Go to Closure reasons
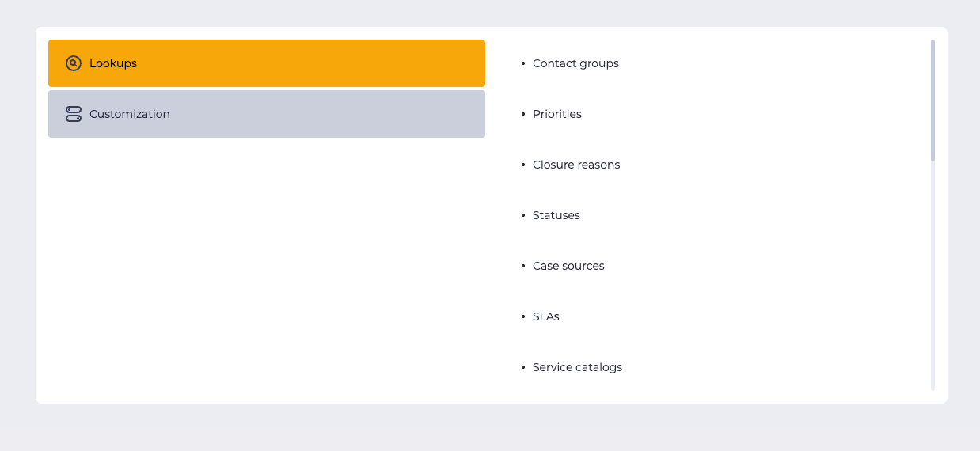This screenshot has width=980, height=451. tap(576, 165)
